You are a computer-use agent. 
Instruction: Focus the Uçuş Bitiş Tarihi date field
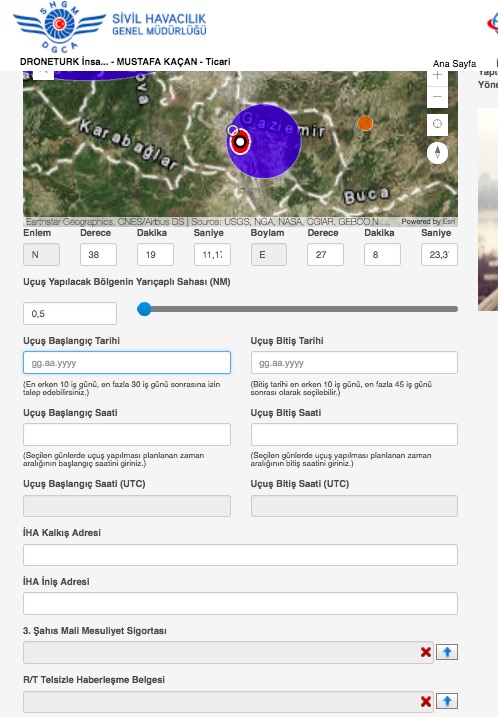[x=354, y=363]
